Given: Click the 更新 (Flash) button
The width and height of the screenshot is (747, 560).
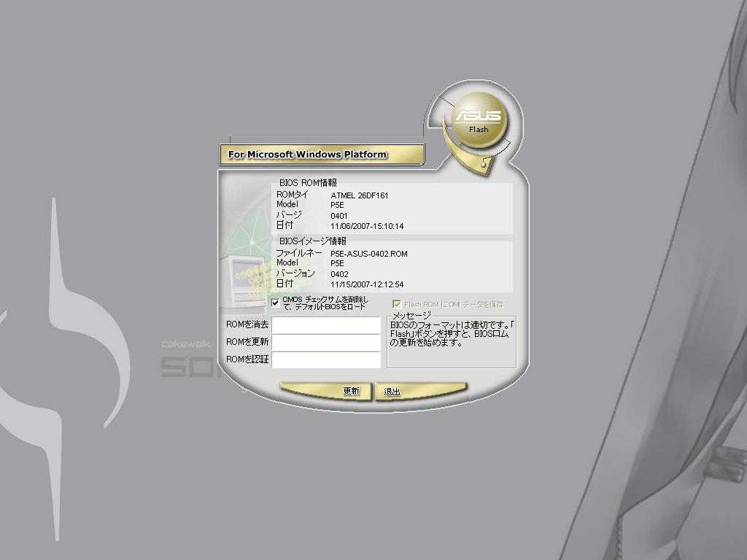Looking at the screenshot, I should click(326, 391).
